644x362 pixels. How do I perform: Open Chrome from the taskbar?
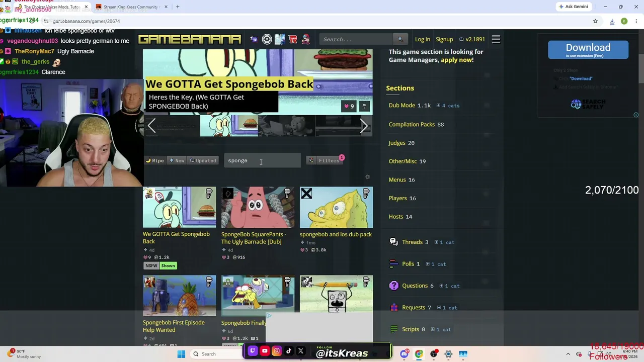point(419,354)
